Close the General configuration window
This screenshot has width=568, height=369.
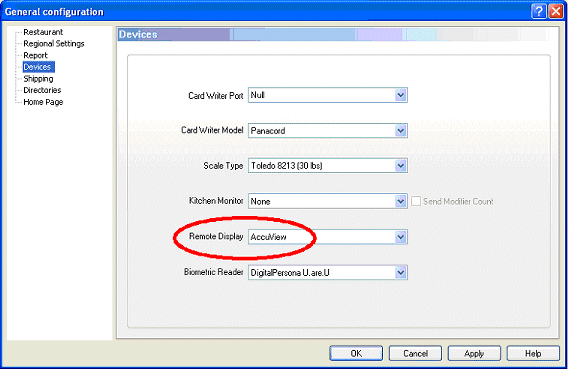pyautogui.click(x=555, y=12)
